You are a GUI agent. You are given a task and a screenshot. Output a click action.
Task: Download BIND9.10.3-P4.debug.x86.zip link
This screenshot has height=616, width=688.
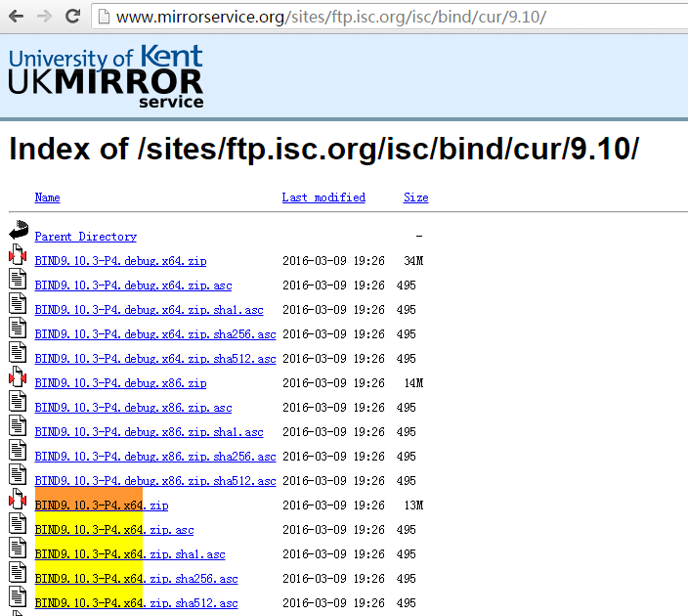click(x=120, y=383)
